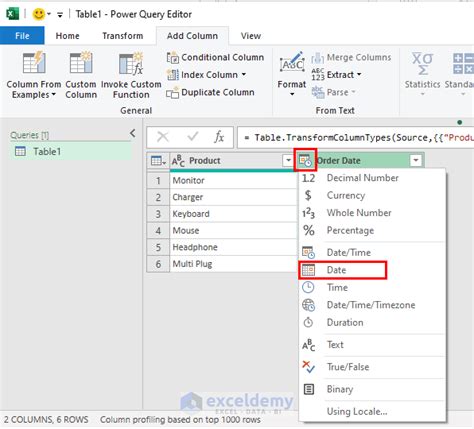Click the Standard operations icon
The image size is (474, 429).
tap(463, 63)
